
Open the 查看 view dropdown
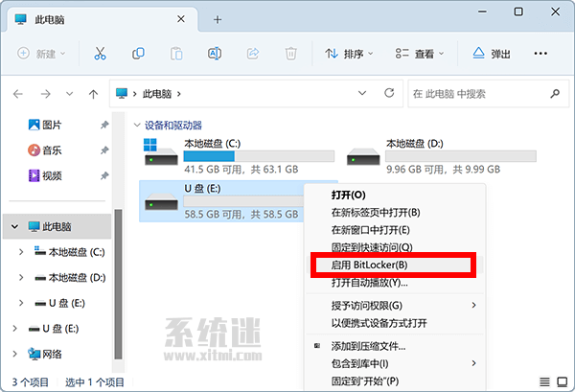coord(420,54)
